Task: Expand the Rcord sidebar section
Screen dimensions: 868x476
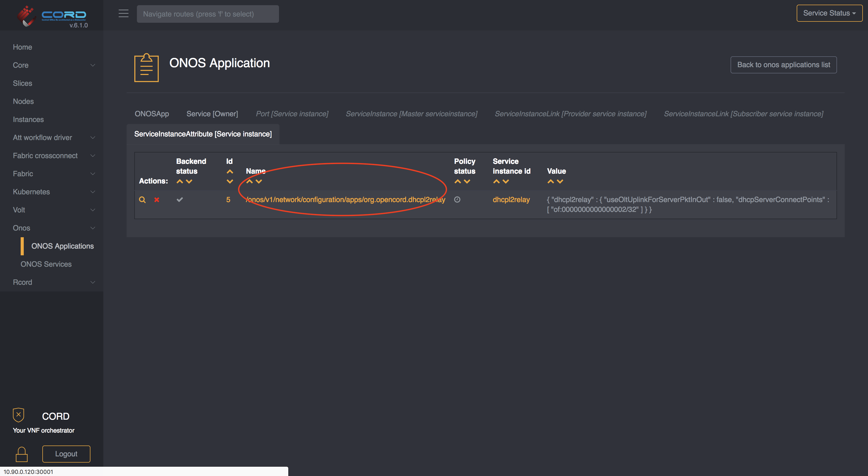Action: tap(52, 282)
